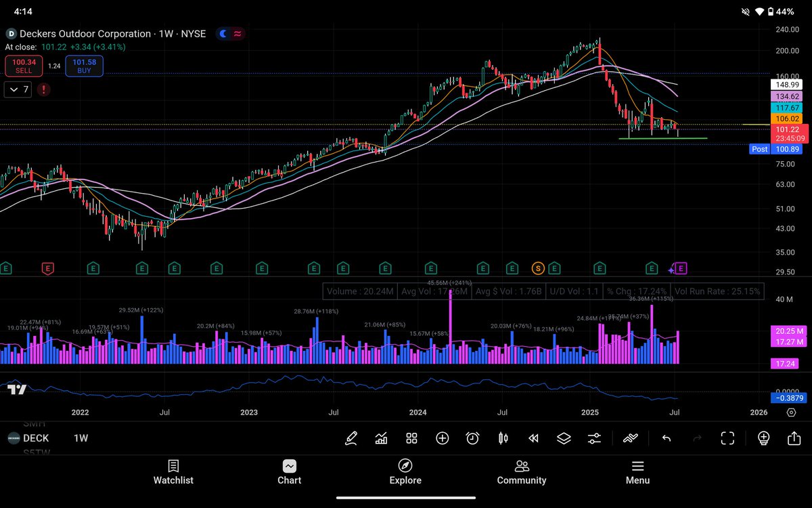
Task: Tap the Android battery status icon
Action: 771,12
